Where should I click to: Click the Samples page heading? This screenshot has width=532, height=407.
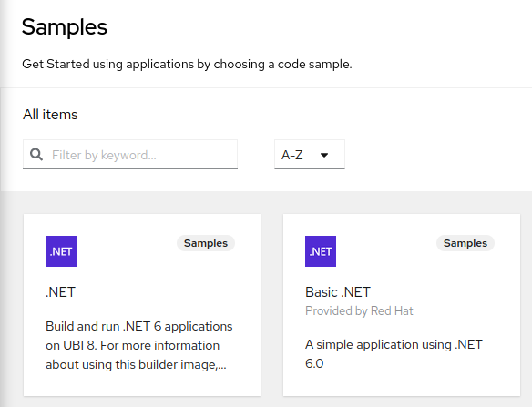pyautogui.click(x=65, y=26)
